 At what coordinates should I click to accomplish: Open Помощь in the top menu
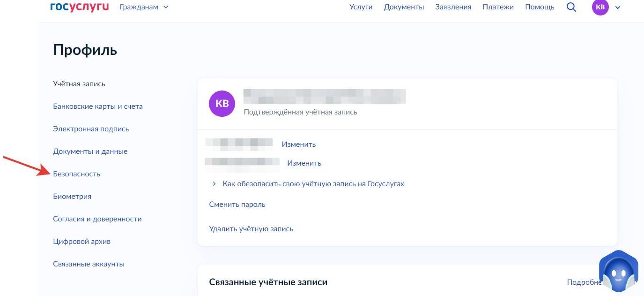tap(540, 7)
